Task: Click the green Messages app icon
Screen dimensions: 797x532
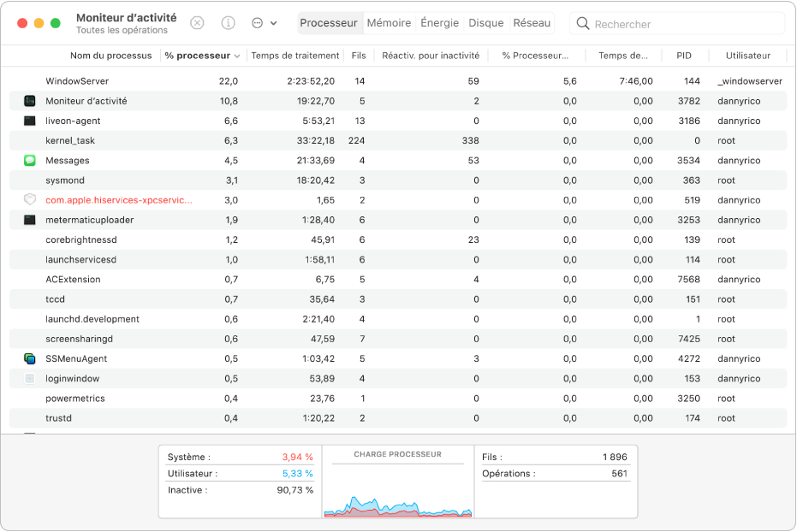Action: [30, 161]
